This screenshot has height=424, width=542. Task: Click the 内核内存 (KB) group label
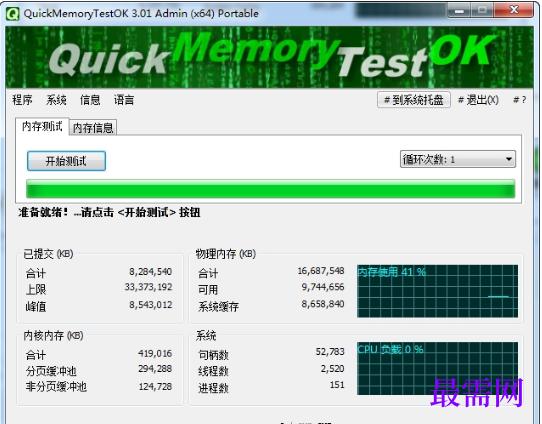coord(54,336)
